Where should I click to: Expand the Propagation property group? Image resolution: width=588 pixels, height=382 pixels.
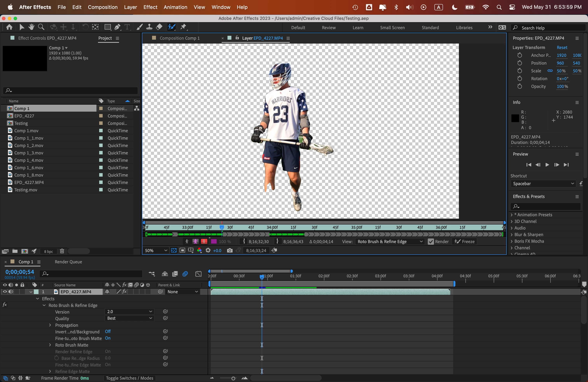click(50, 325)
